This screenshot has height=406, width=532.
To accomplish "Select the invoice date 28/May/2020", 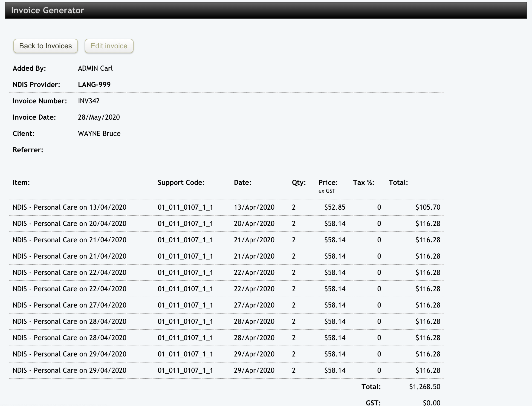I will click(x=99, y=117).
